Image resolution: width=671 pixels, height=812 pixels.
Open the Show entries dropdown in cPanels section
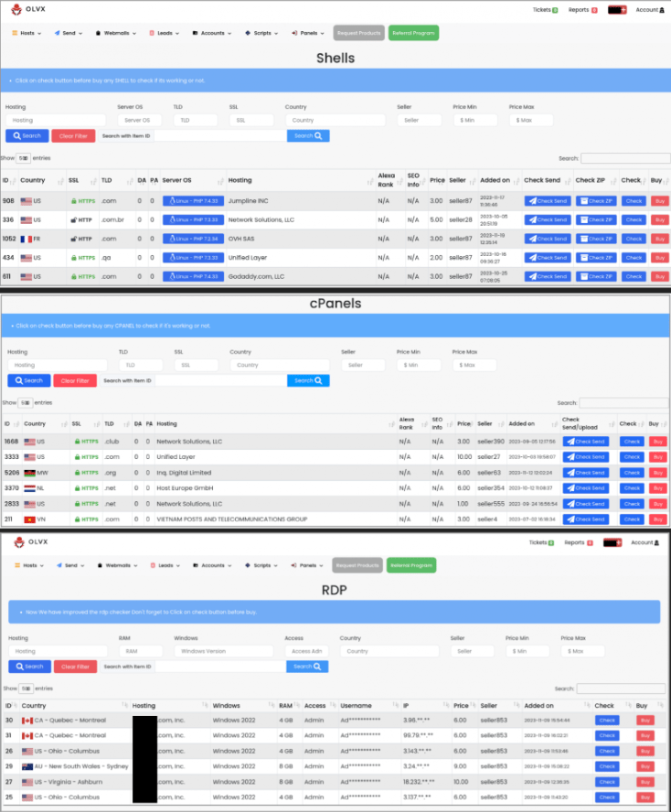pyautogui.click(x=24, y=402)
